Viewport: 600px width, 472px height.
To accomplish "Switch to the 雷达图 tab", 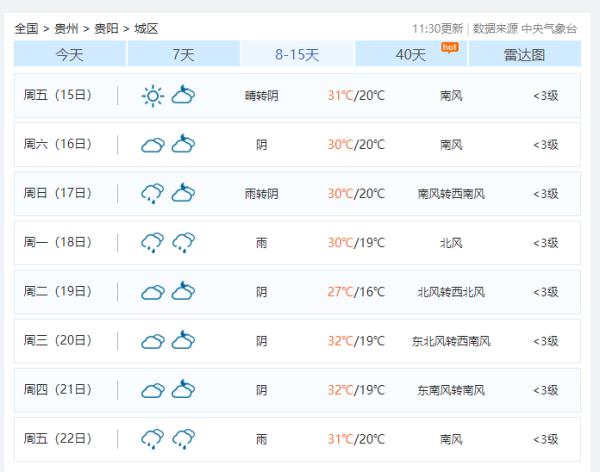I will click(525, 54).
